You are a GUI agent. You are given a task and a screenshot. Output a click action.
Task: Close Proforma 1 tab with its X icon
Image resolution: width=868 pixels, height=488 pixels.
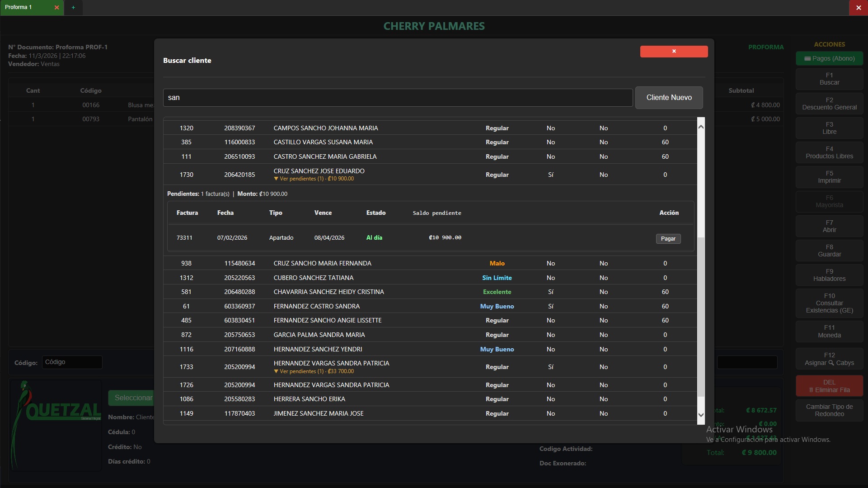(56, 8)
